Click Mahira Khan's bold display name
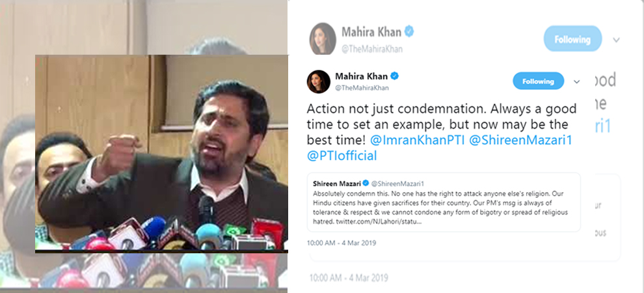 point(361,76)
